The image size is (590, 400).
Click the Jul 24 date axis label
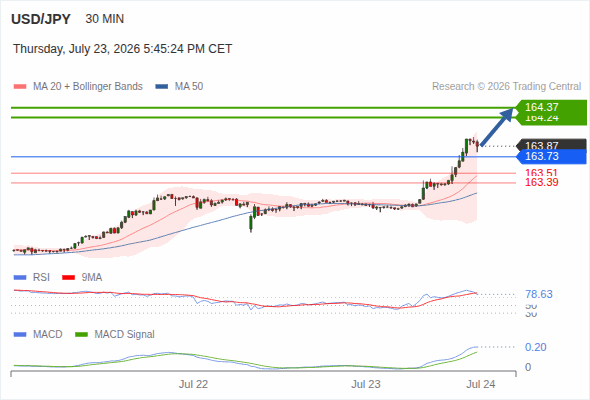[481, 384]
